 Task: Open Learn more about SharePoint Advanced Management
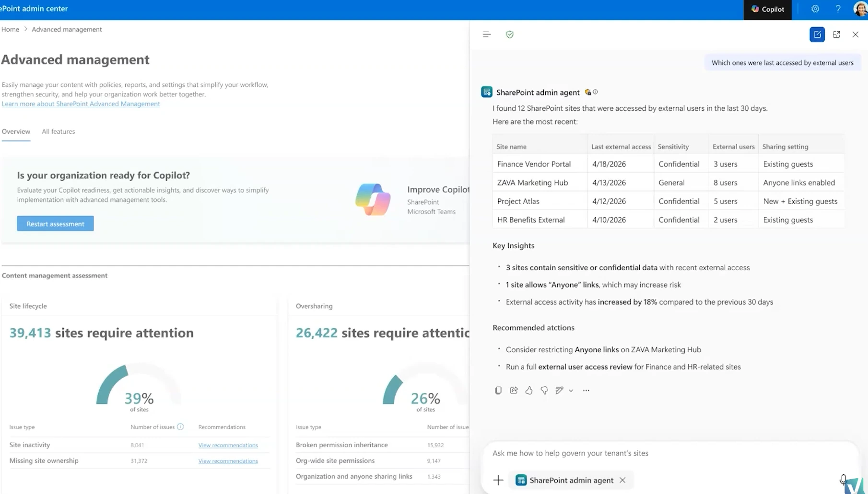[x=81, y=103]
